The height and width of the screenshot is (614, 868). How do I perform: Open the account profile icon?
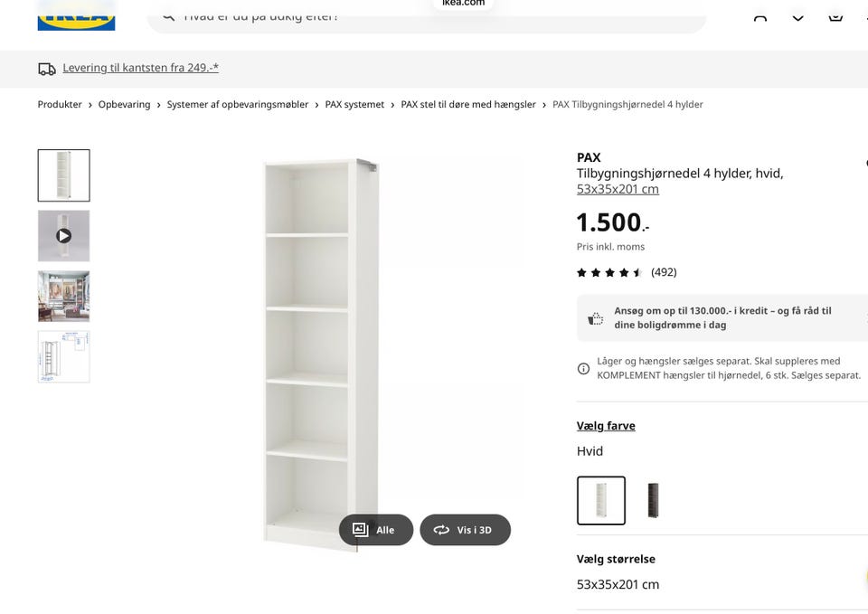[x=760, y=13]
